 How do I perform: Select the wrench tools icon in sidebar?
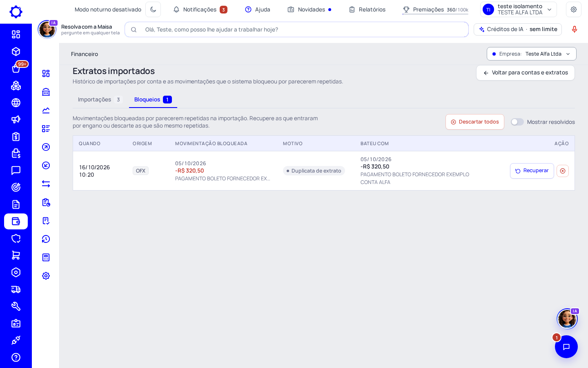(x=16, y=306)
